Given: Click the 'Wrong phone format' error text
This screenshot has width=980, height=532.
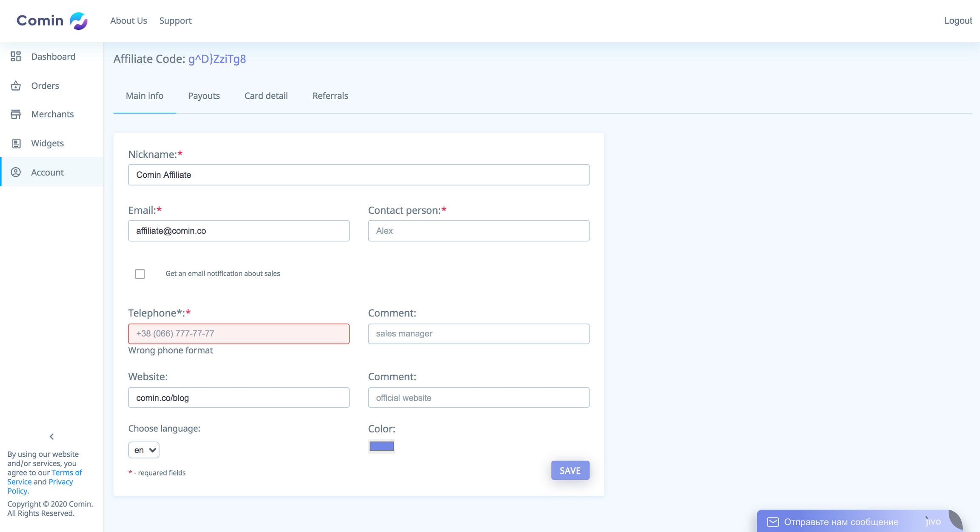Looking at the screenshot, I should pyautogui.click(x=170, y=350).
